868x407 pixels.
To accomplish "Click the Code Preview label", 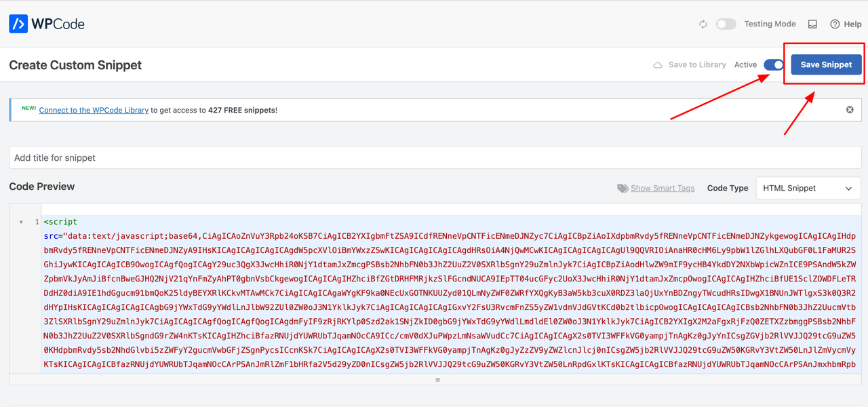I will coord(42,187).
